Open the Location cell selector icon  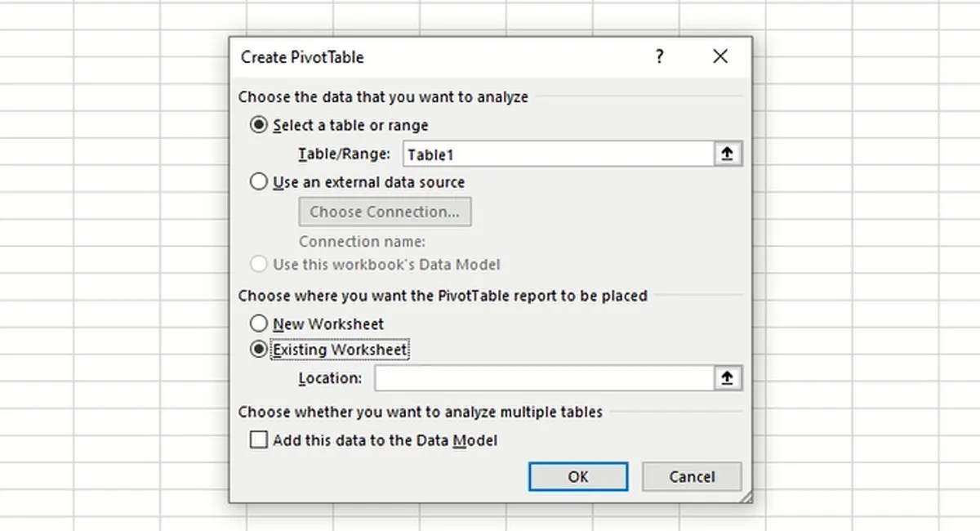727,377
